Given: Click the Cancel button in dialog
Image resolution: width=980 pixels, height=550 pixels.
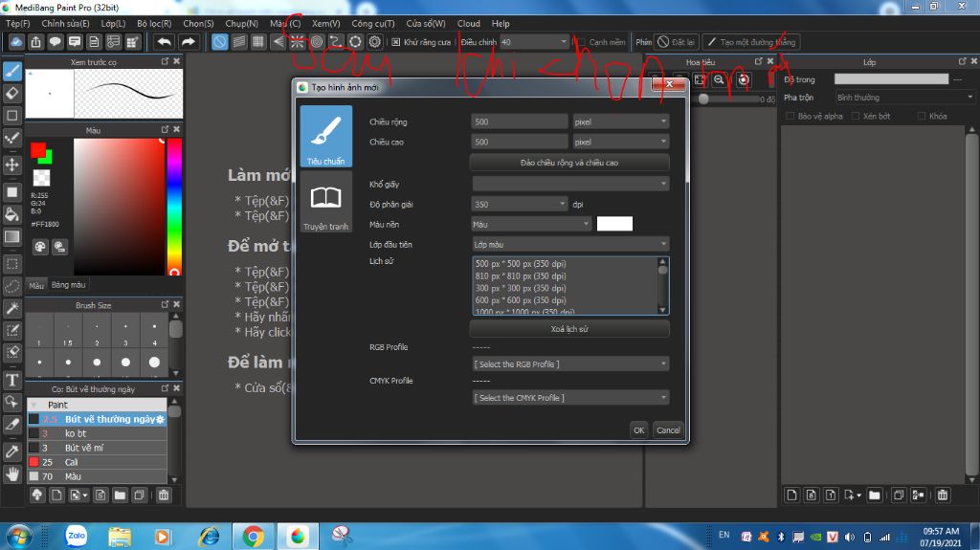Looking at the screenshot, I should pos(668,430).
